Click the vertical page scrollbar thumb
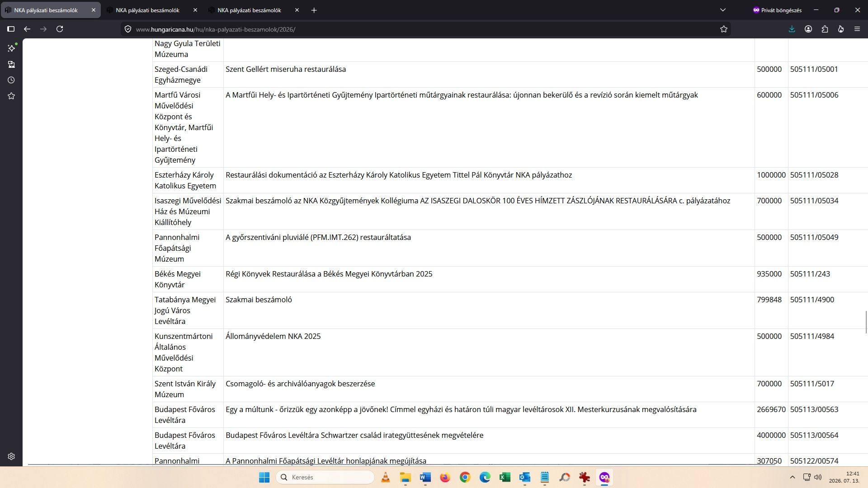Image resolution: width=868 pixels, height=488 pixels. (866, 322)
